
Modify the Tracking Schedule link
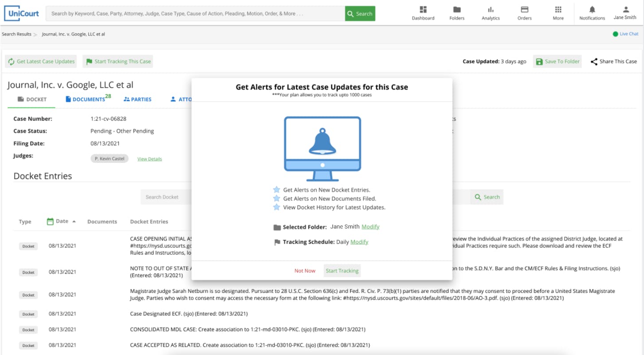pyautogui.click(x=359, y=242)
